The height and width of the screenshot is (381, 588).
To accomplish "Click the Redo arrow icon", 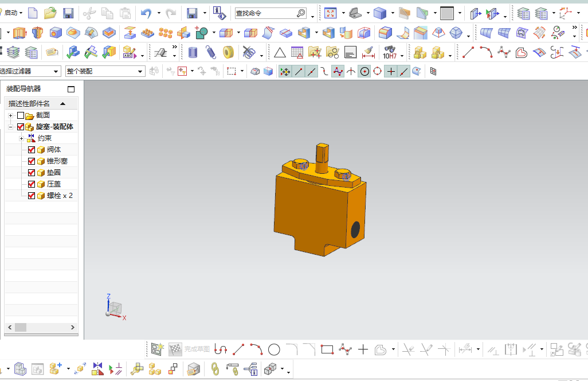I will [171, 14].
